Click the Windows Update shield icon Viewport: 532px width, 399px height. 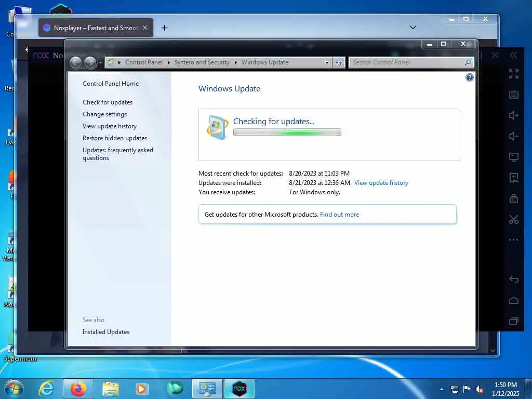(217, 127)
